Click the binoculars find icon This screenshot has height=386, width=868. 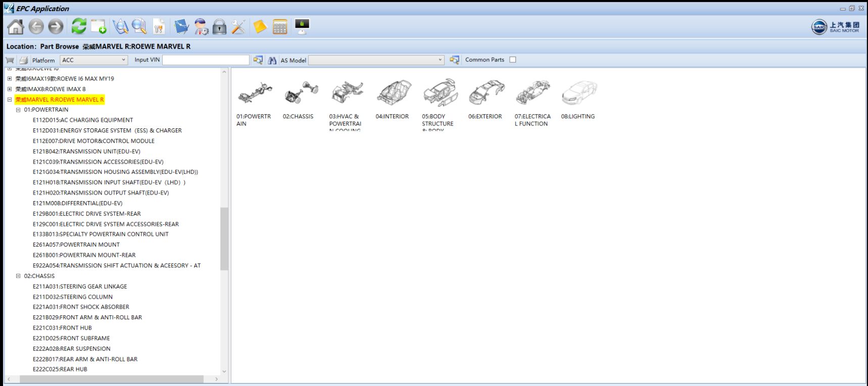click(272, 60)
